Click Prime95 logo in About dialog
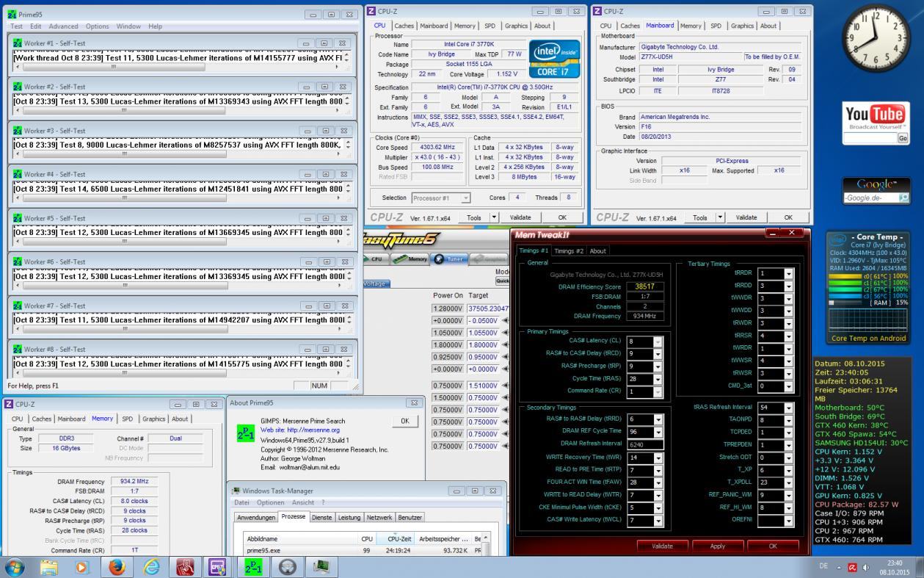The image size is (924, 578). [246, 433]
